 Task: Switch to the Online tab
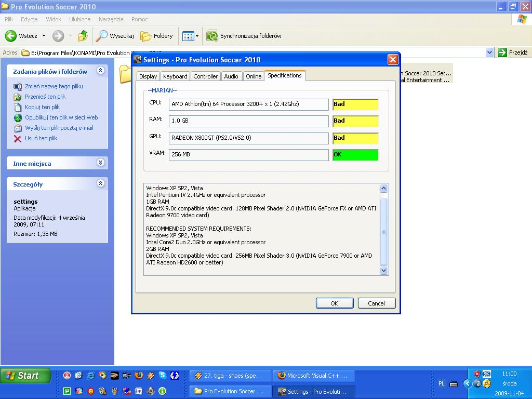click(x=254, y=76)
